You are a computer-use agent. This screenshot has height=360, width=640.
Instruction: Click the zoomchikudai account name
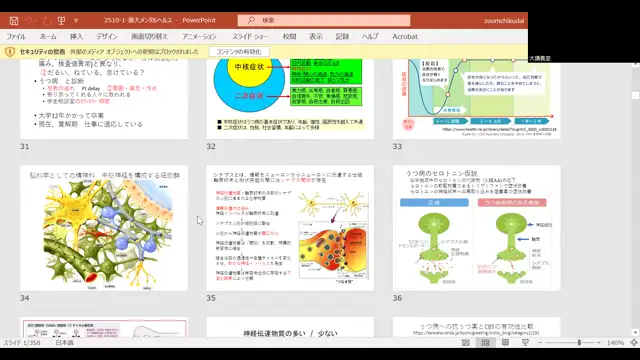pos(504,21)
